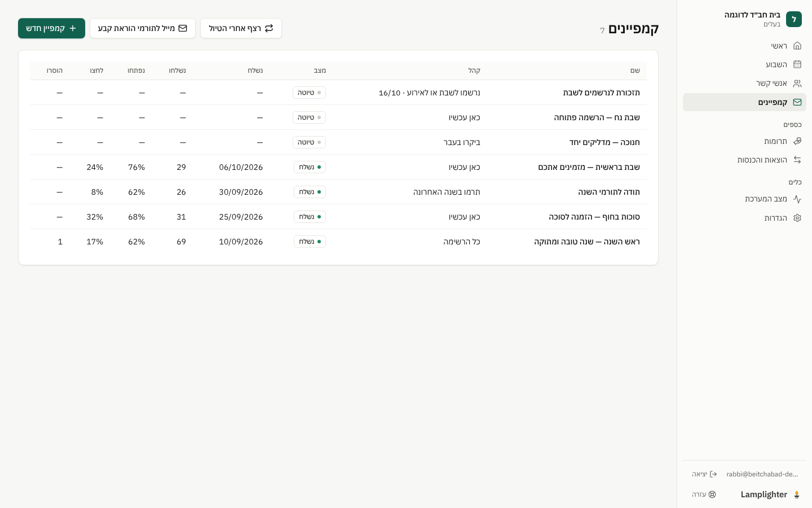This screenshot has height=508, width=812.
Task: Click the donations icon beside תרומות
Action: point(797,141)
